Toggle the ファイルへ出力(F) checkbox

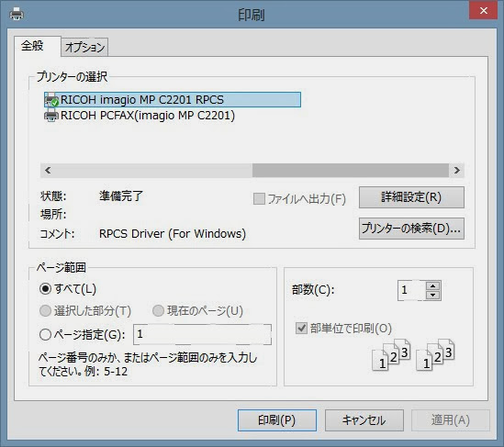click(x=259, y=198)
